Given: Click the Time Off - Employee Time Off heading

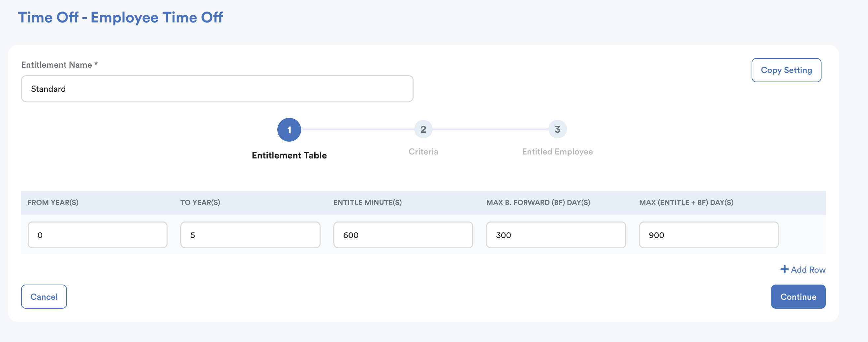Looking at the screenshot, I should click(x=120, y=17).
